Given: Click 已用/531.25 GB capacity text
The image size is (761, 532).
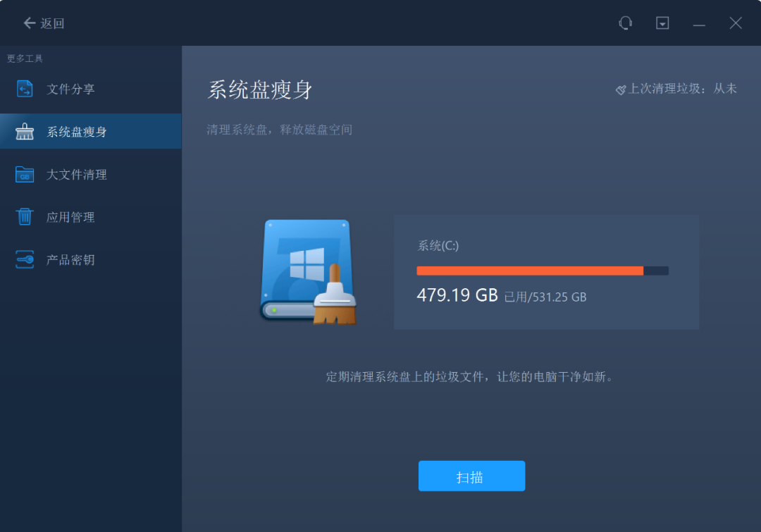Looking at the screenshot, I should pyautogui.click(x=545, y=297).
